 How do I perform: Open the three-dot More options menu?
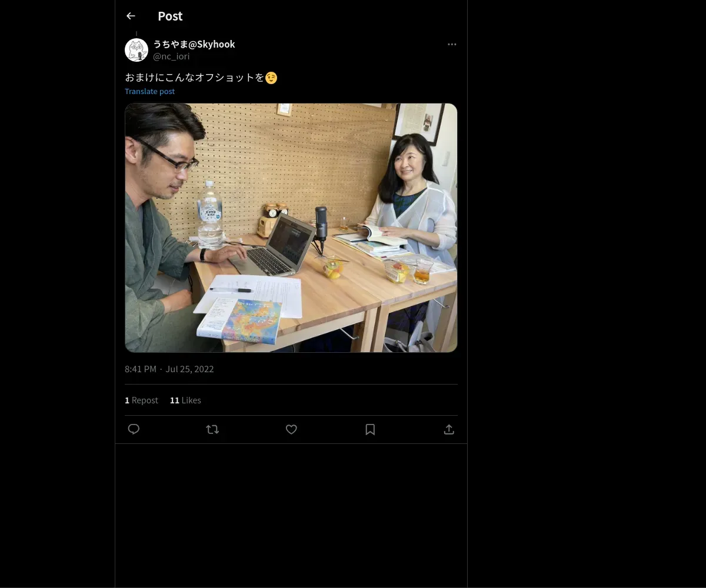tap(452, 45)
